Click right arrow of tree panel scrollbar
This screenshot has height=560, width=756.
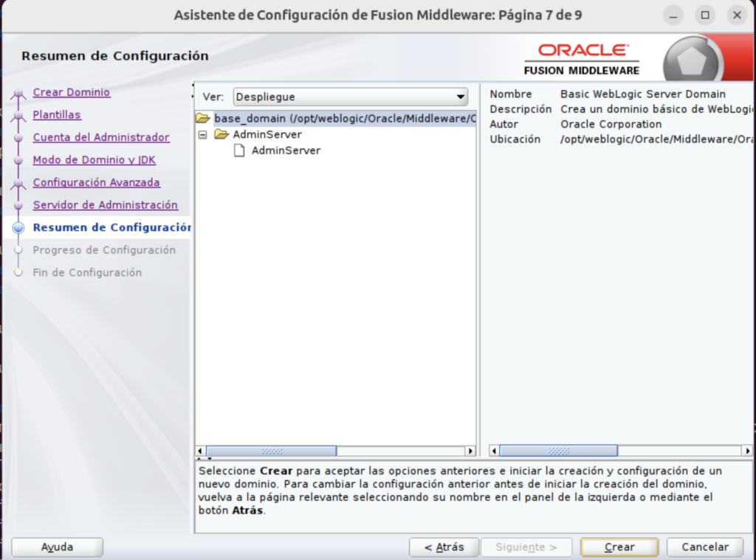pyautogui.click(x=470, y=451)
